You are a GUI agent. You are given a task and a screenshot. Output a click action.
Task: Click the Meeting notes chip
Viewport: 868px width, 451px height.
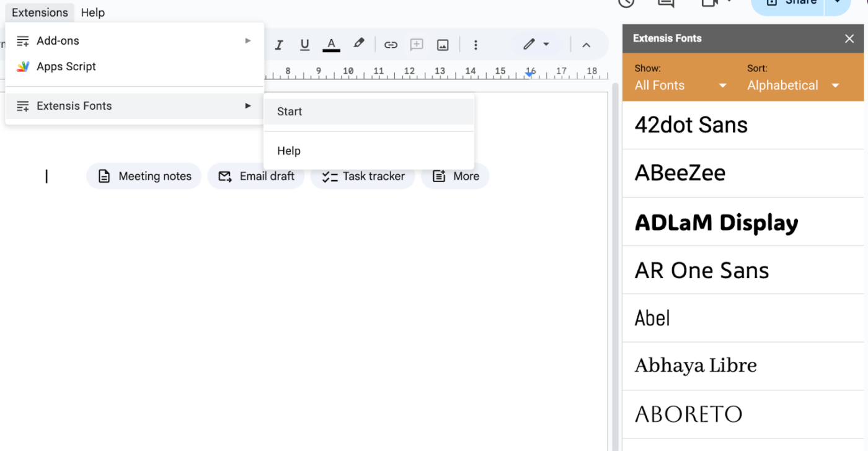[144, 176]
